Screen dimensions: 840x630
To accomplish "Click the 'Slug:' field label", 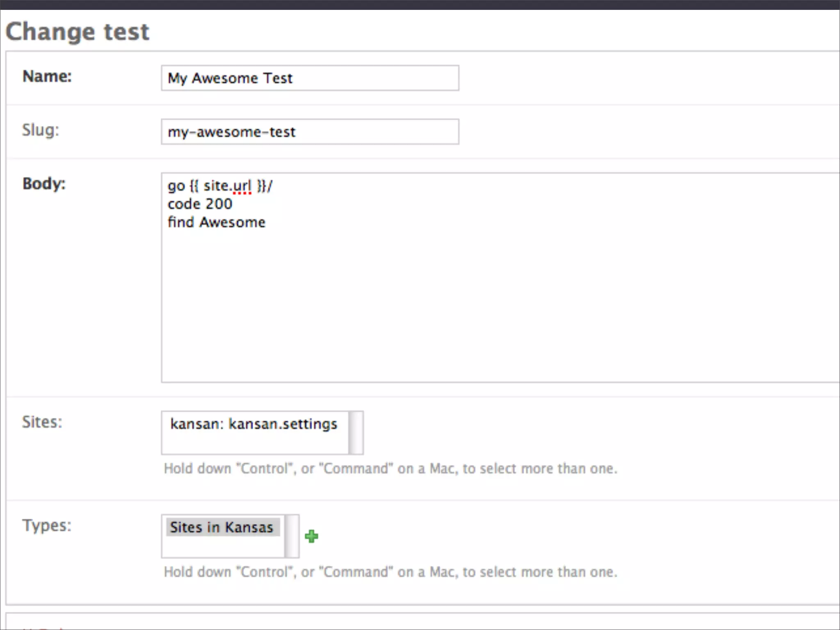I will click(x=41, y=130).
